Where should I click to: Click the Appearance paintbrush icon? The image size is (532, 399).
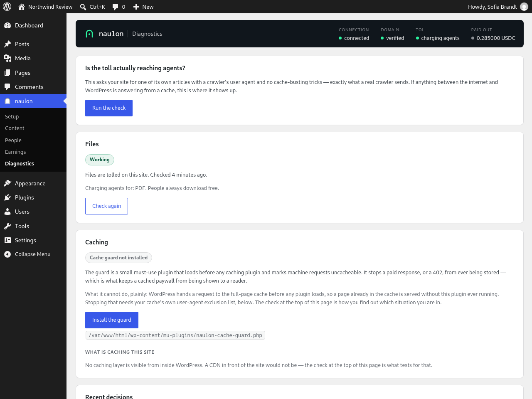coord(7,183)
